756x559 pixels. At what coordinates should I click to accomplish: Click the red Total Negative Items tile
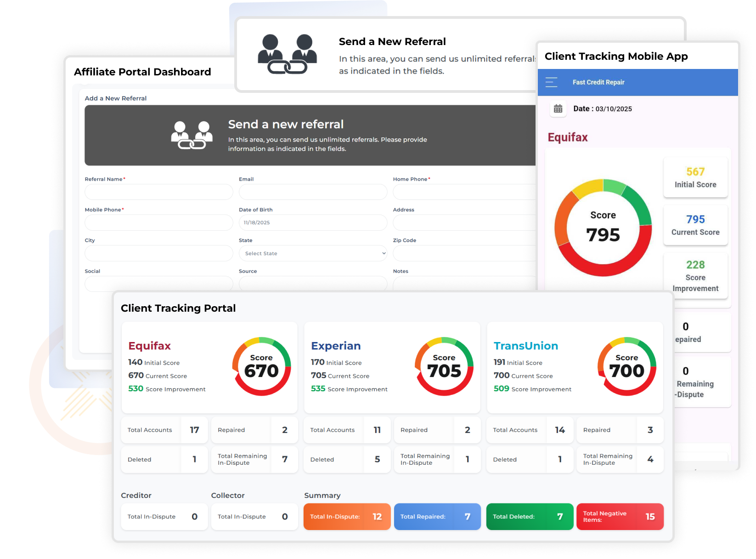620,517
